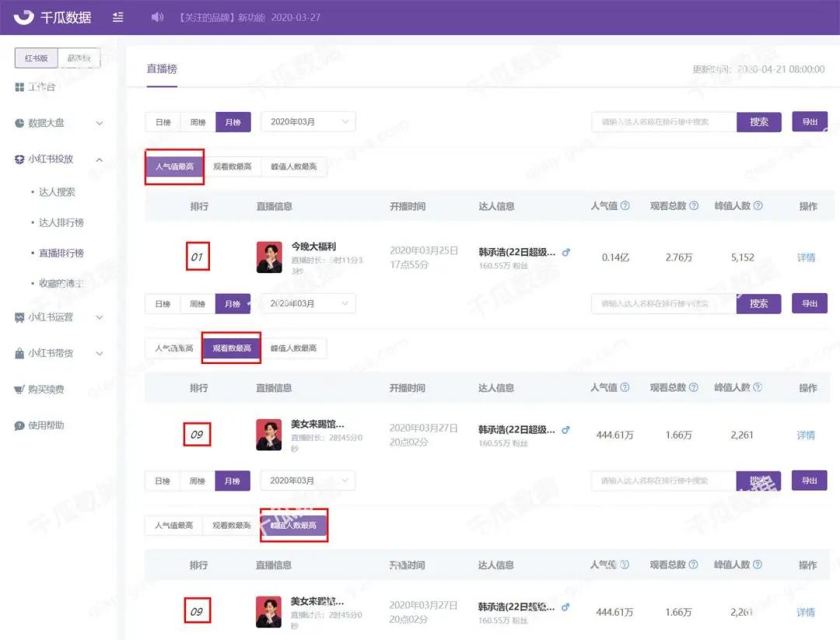Switch to 红书版 version toggle
This screenshot has height=640, width=840.
[x=36, y=58]
